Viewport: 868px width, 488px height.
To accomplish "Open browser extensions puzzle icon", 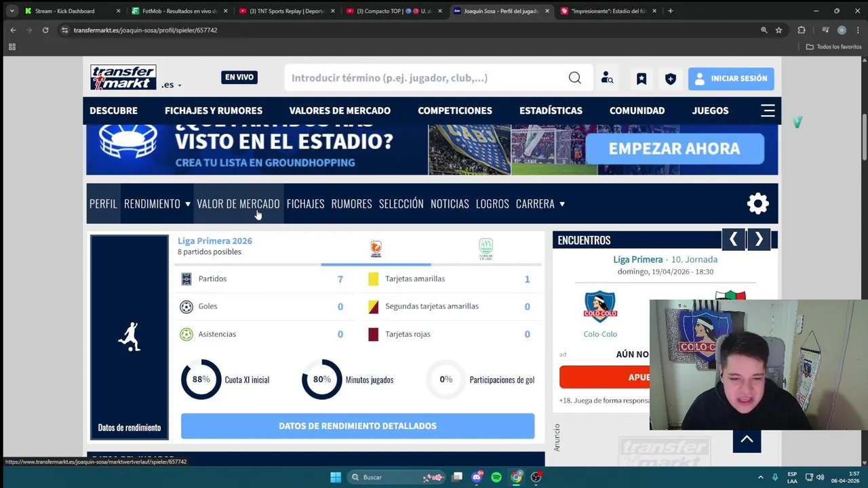I will point(802,30).
